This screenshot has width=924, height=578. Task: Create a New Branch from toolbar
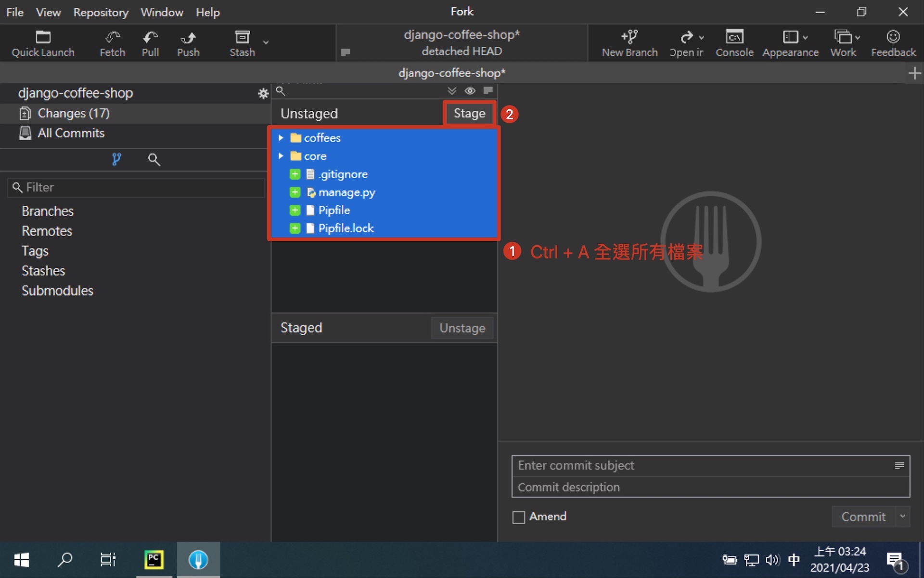[x=629, y=43]
